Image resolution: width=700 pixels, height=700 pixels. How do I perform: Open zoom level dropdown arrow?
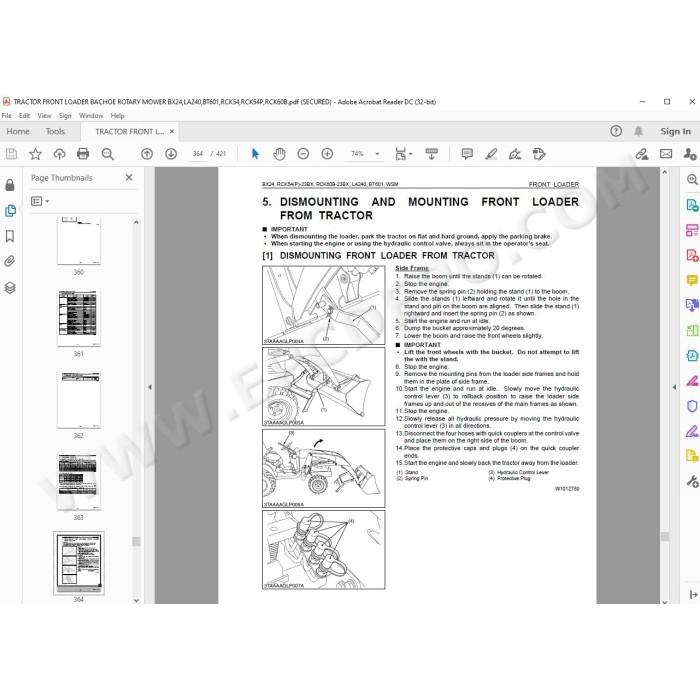click(377, 154)
